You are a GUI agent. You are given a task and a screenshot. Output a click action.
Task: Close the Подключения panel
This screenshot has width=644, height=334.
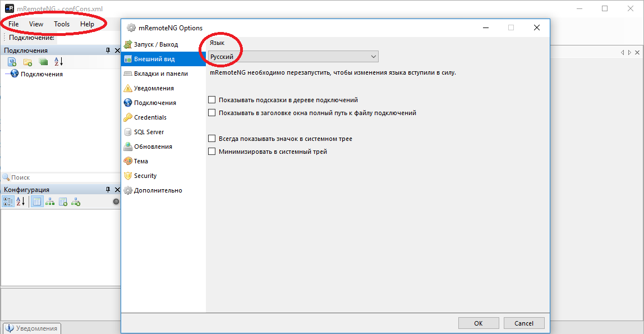117,50
